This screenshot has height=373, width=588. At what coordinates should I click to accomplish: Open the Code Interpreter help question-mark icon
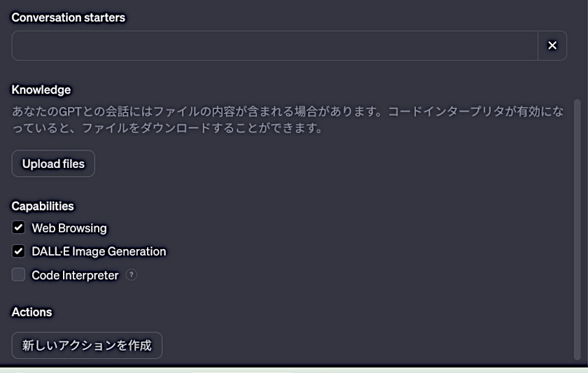(x=132, y=275)
